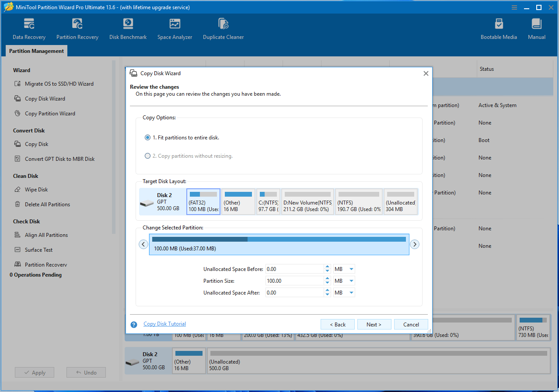The height and width of the screenshot is (392, 559).
Task: Click the Copy Disk icon under Convert Disk
Action: [17, 144]
